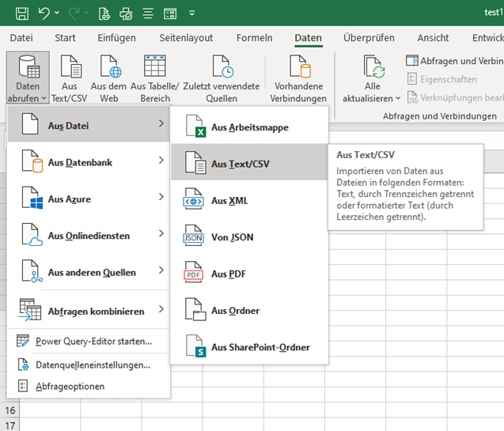Viewport: 504px width, 431px height.
Task: Expand the Aus Onlinediensten submenu
Action: pyautogui.click(x=89, y=234)
